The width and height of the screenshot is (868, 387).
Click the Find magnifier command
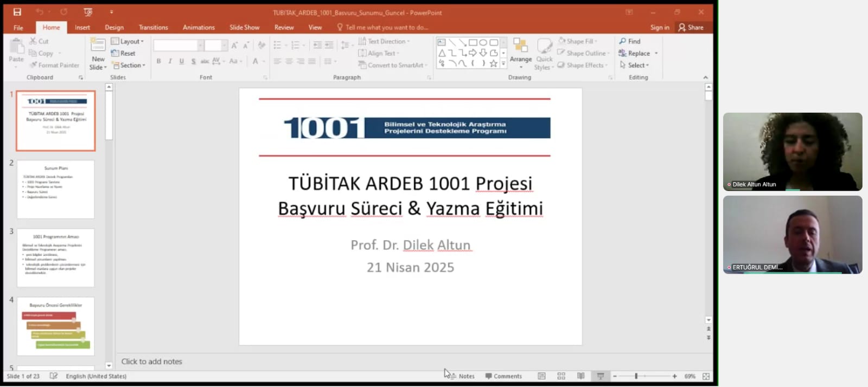[630, 41]
